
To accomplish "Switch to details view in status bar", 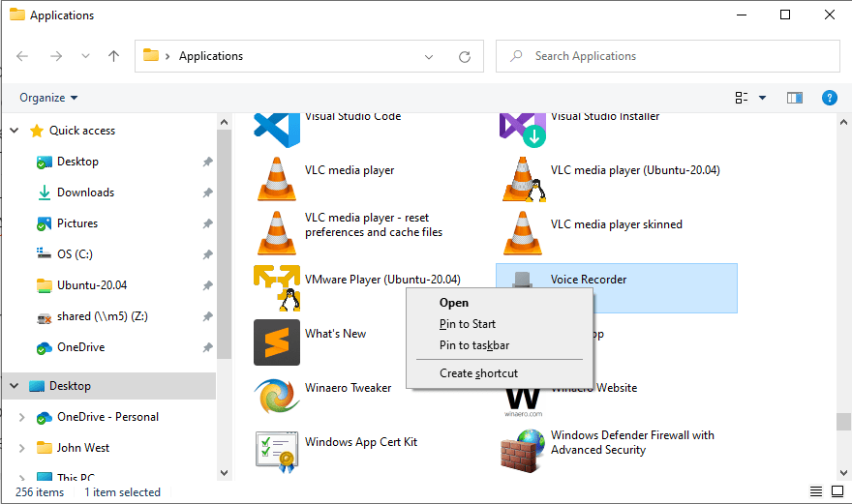I will [x=816, y=492].
